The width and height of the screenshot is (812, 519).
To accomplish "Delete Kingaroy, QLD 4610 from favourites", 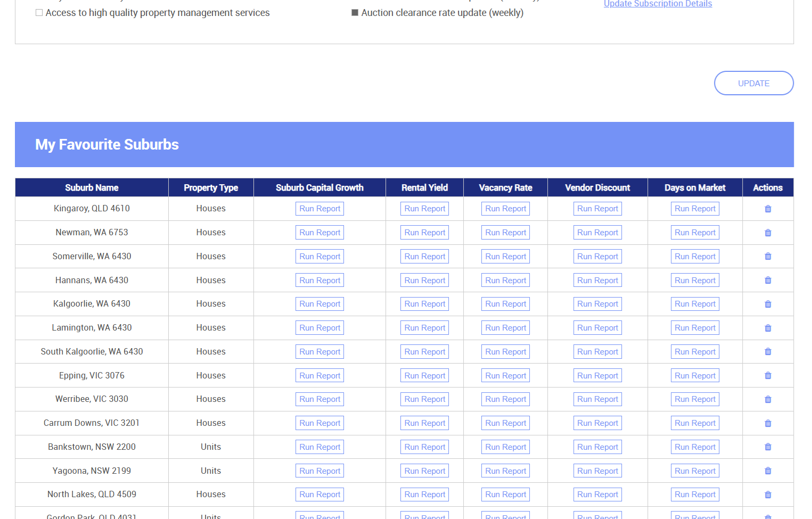I will [767, 209].
